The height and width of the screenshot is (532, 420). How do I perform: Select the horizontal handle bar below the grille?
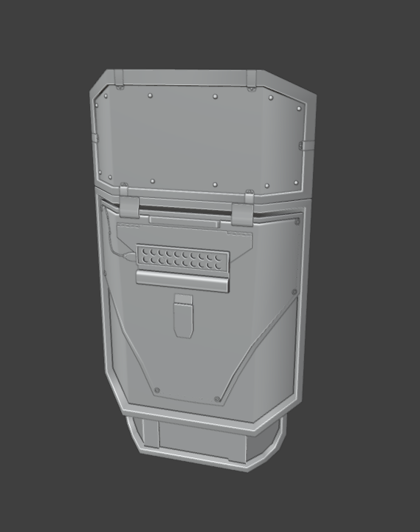(183, 282)
